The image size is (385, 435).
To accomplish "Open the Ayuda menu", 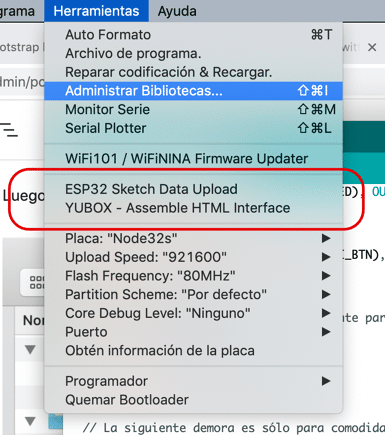I will click(x=177, y=11).
